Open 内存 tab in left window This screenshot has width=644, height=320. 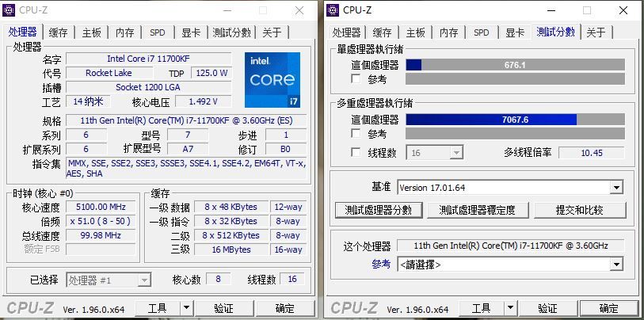[125, 32]
